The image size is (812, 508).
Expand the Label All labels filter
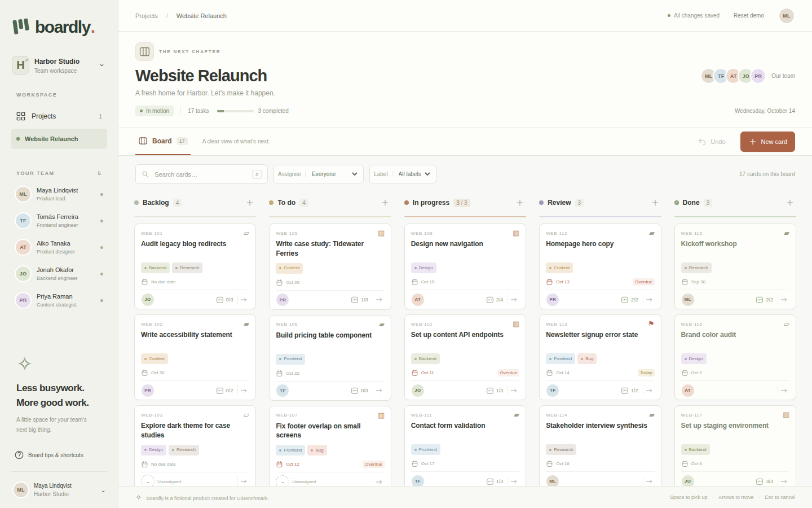coord(403,174)
